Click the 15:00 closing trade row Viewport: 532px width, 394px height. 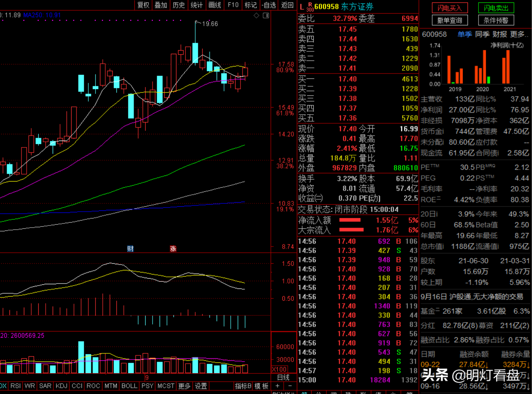(x=358, y=380)
